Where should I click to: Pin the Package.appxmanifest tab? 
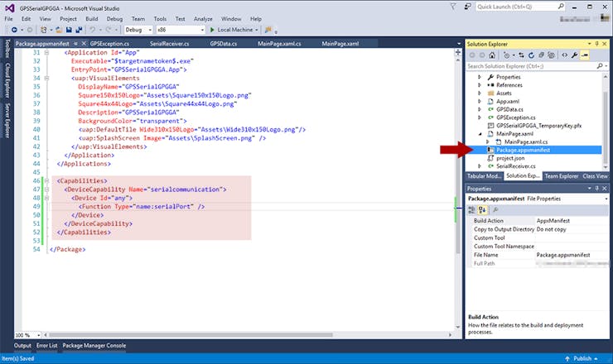point(75,44)
